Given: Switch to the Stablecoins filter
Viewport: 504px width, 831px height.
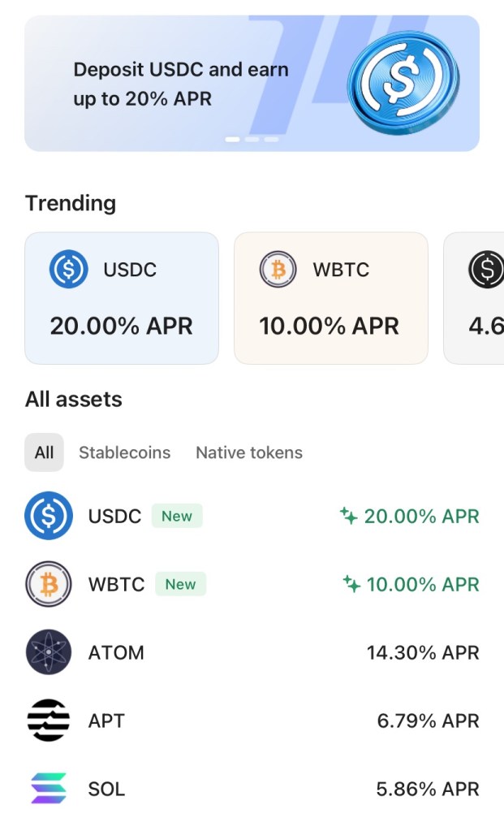Looking at the screenshot, I should pyautogui.click(x=125, y=452).
